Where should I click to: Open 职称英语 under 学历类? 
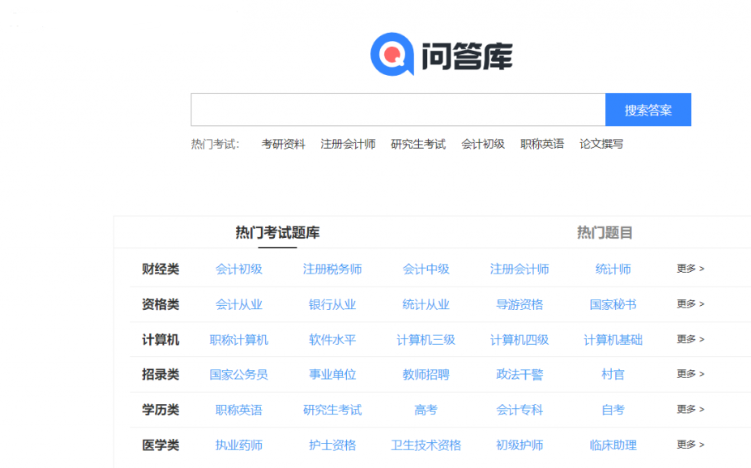[239, 410]
